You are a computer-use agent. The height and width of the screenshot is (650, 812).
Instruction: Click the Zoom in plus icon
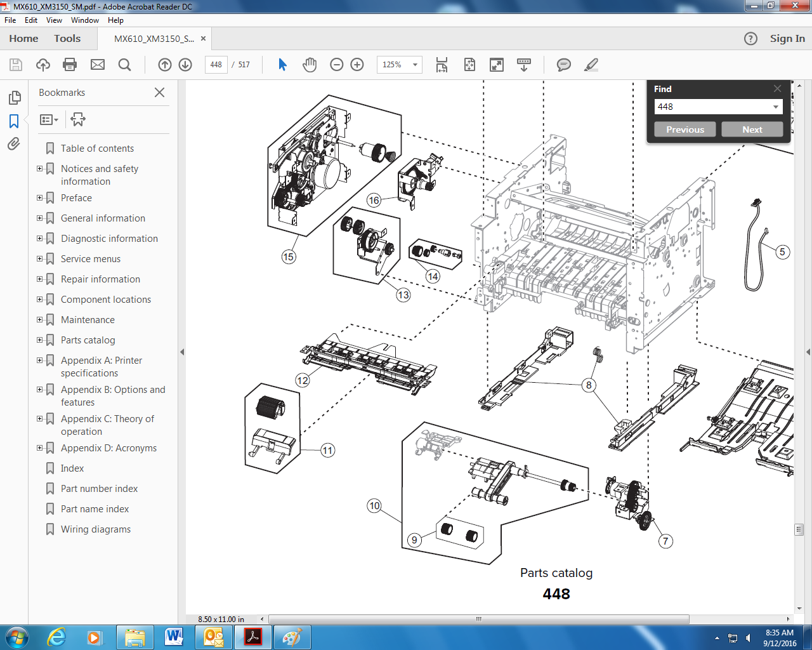pos(357,65)
